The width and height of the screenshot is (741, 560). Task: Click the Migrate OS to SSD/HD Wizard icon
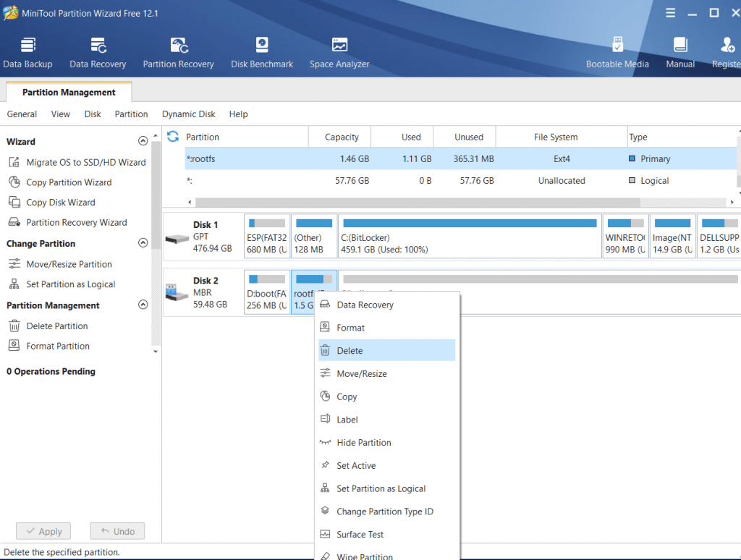coord(14,162)
